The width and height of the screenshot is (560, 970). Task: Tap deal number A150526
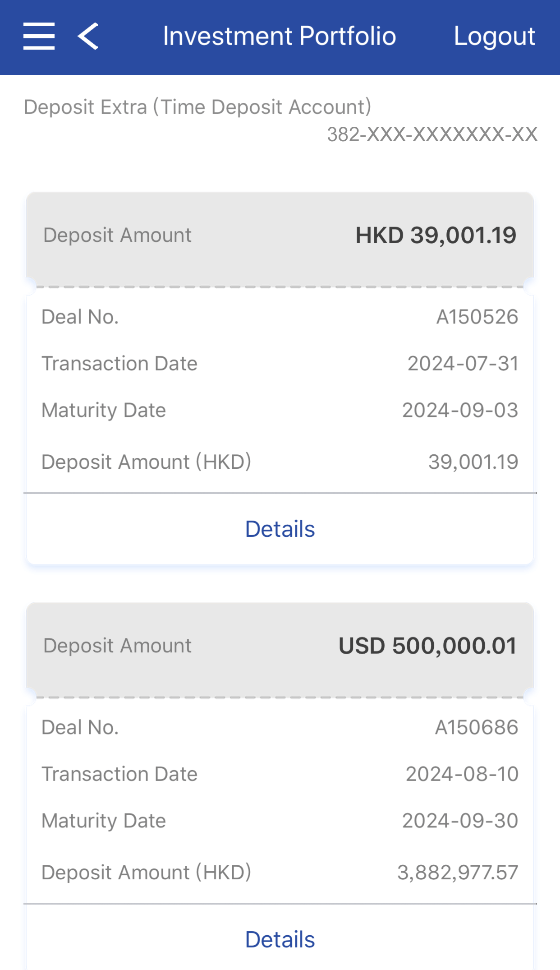(x=477, y=317)
